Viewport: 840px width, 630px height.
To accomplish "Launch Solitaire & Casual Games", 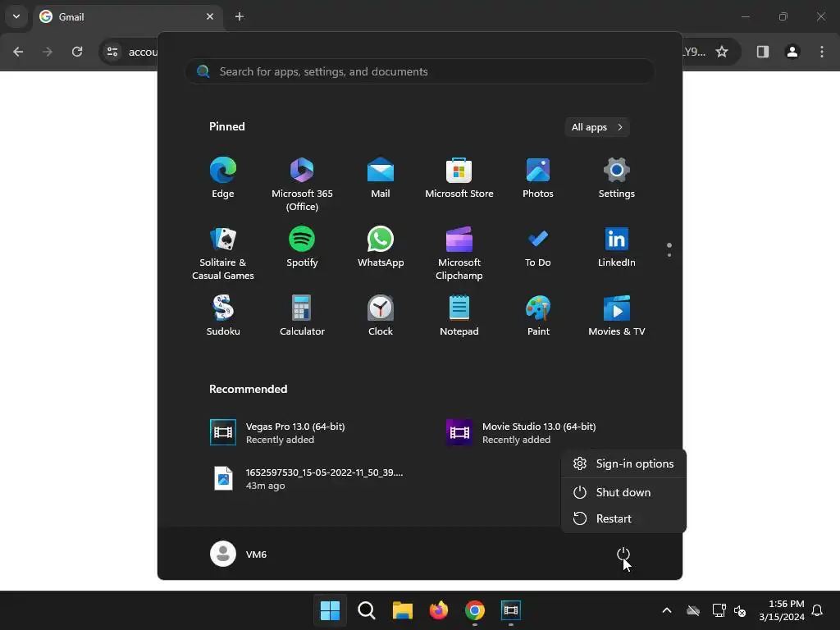I will coord(223,253).
